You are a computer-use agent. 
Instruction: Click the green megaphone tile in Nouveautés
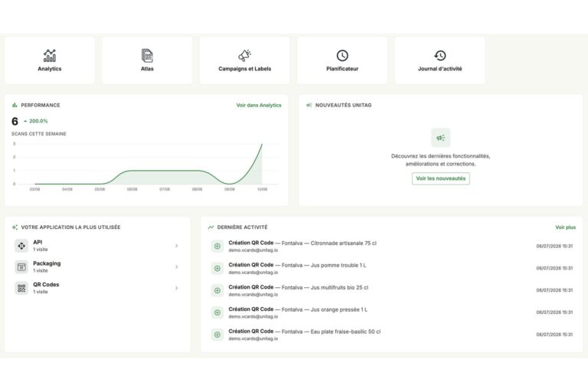441,138
